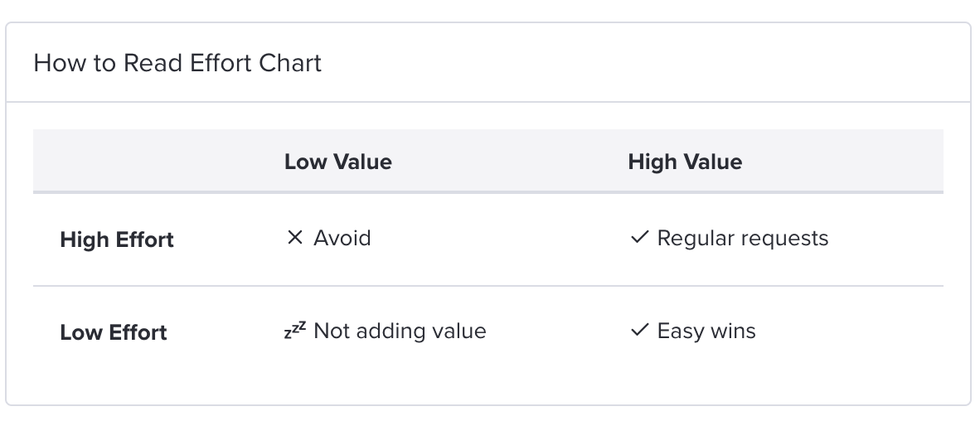Click the X icon beside Avoid
980x421 pixels.
click(294, 237)
